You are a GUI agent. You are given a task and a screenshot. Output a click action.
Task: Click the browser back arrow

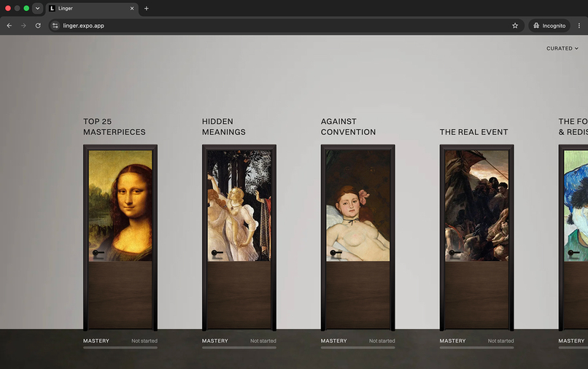(x=9, y=26)
